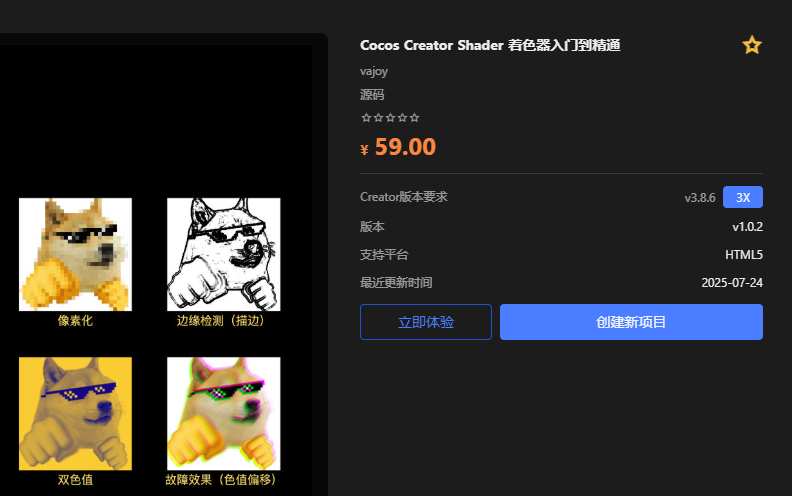Image resolution: width=792 pixels, height=496 pixels.
Task: Click the third rating star
Action: point(390,118)
